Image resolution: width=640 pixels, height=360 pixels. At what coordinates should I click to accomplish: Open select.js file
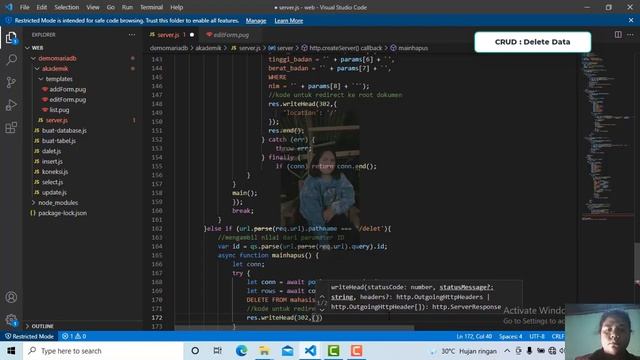point(52,182)
